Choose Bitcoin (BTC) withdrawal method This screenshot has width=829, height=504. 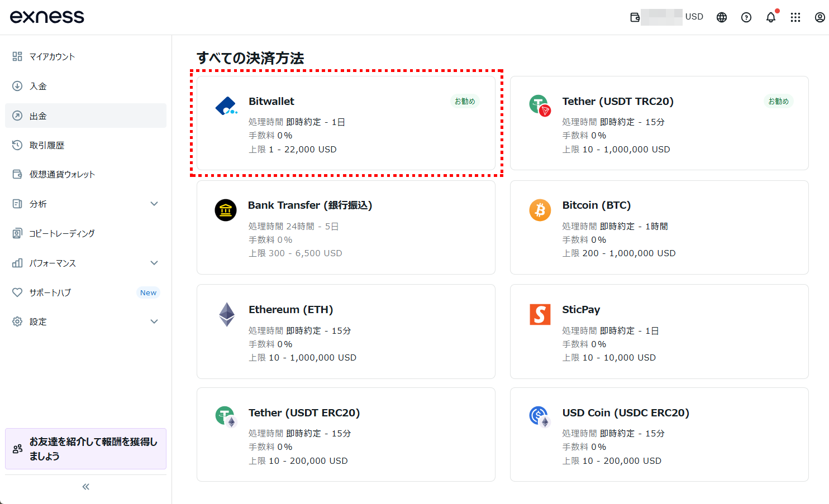pyautogui.click(x=659, y=227)
